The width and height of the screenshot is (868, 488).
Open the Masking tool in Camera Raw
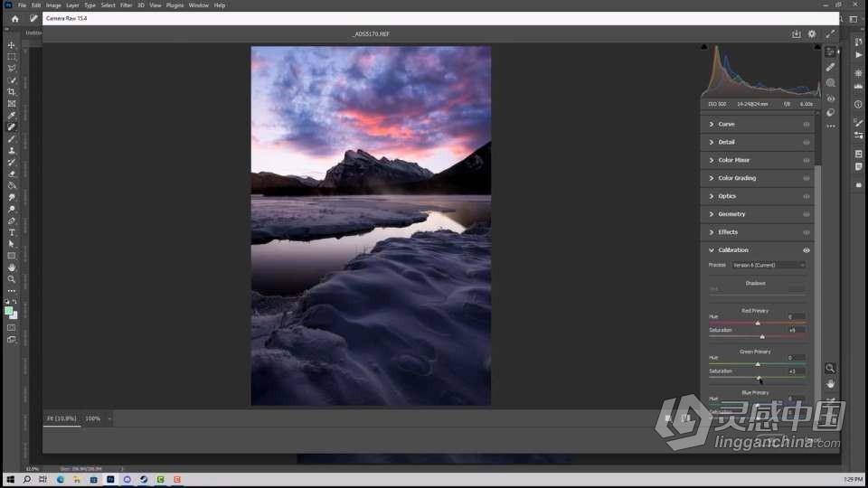[830, 82]
